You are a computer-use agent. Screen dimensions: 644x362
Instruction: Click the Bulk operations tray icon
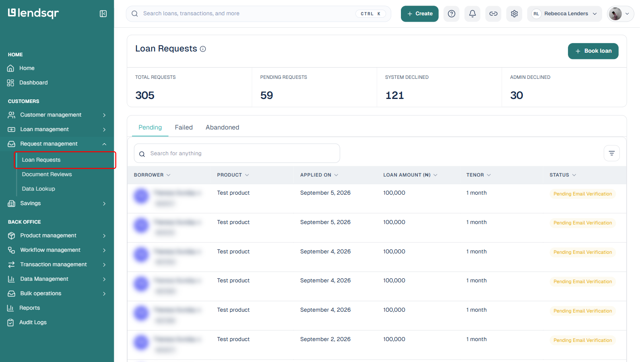point(12,294)
